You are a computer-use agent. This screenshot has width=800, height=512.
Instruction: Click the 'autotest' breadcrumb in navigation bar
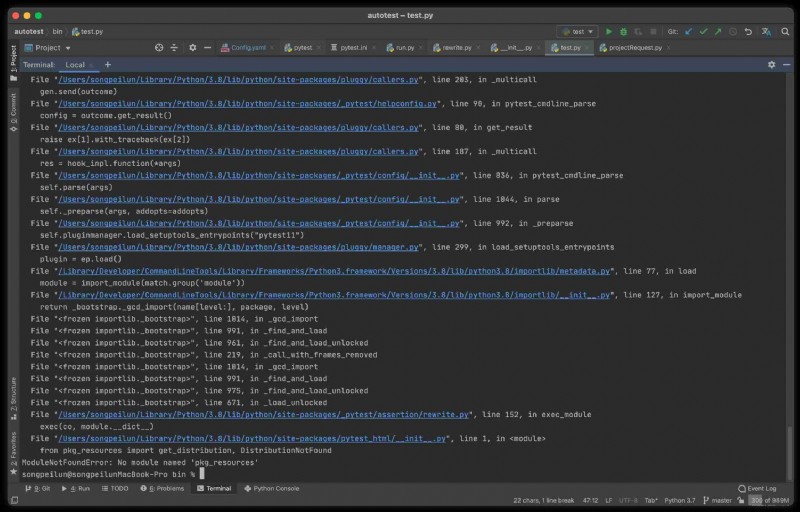coord(29,32)
